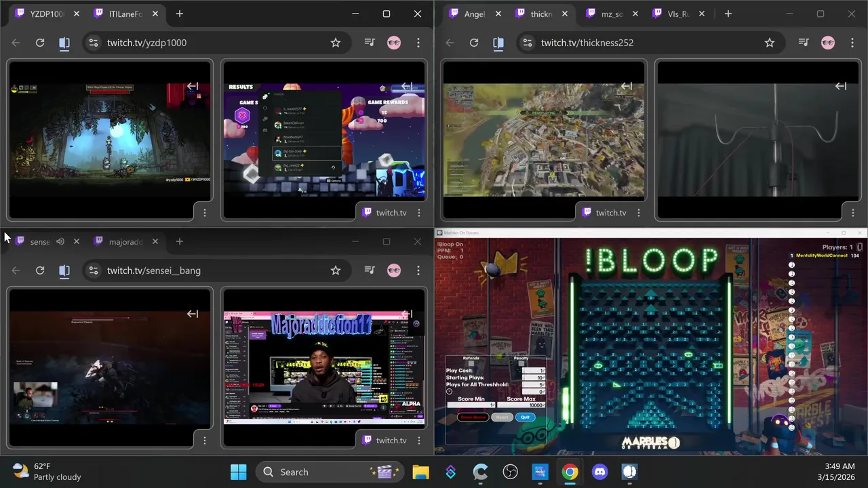Toggle the Refunds checkbox in Marbles
Screen dimensions: 868x488
click(471, 363)
